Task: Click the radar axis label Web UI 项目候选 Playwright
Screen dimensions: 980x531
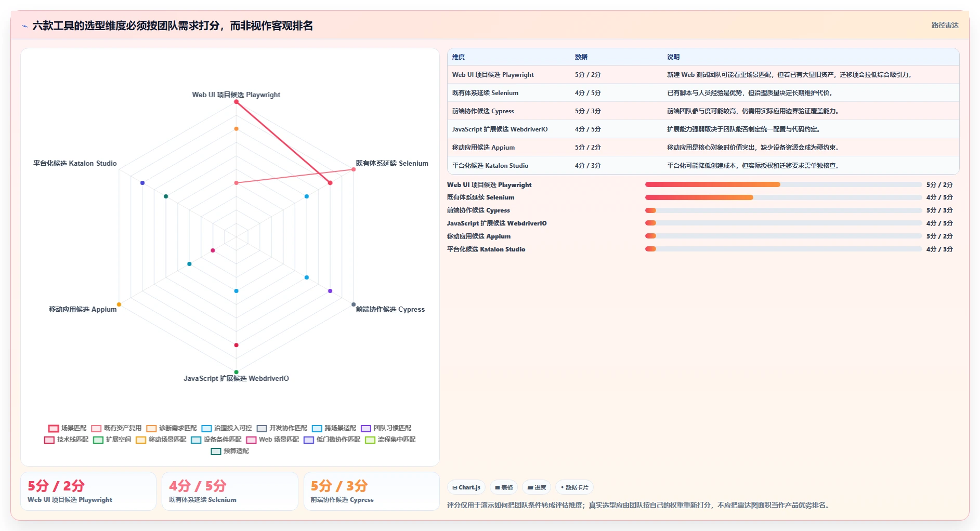Action: tap(236, 95)
